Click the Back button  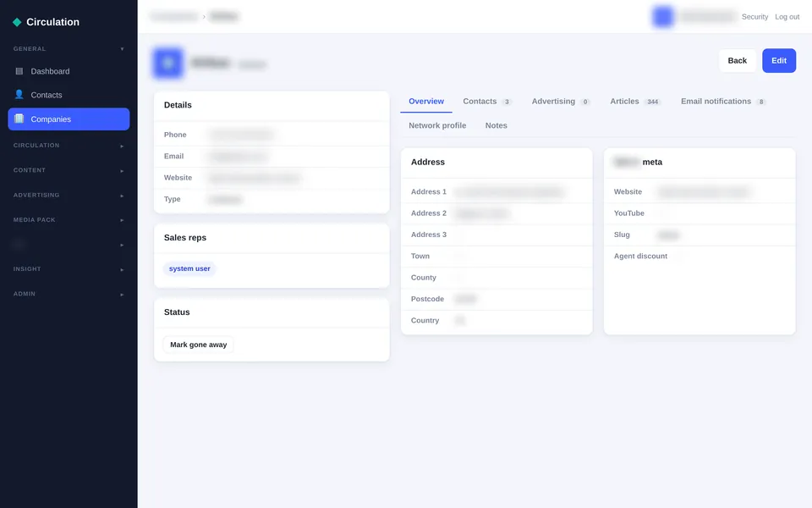click(x=737, y=61)
